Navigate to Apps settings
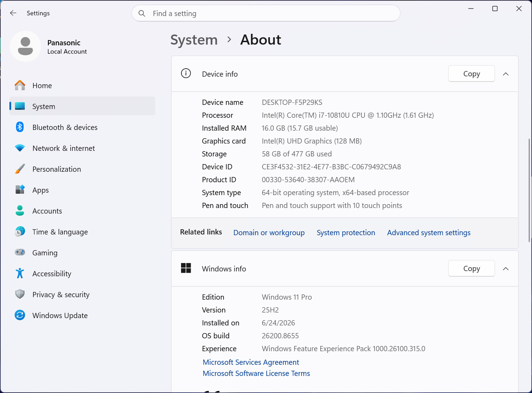This screenshot has height=393, width=532. coord(83,190)
